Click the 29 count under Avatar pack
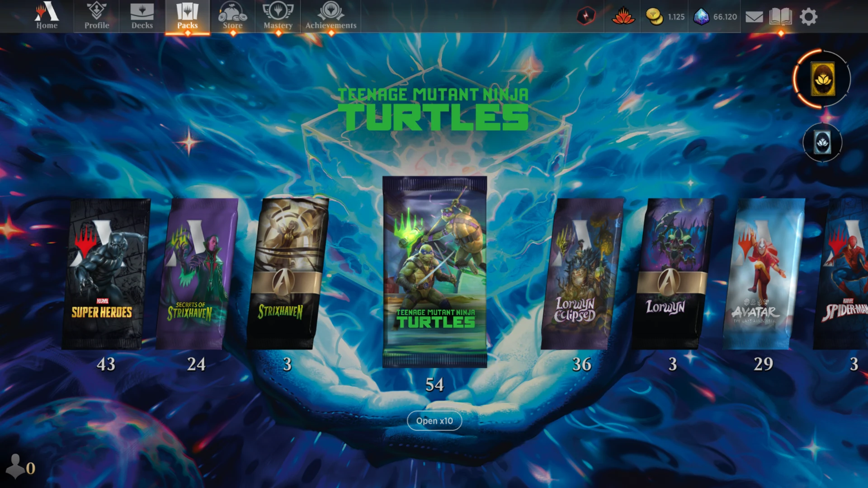The height and width of the screenshot is (488, 868). click(764, 364)
